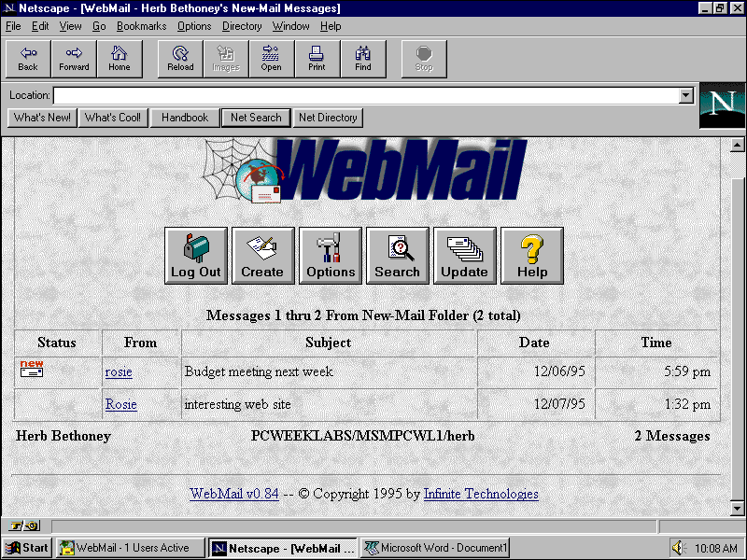Open the Help menu in menu bar
Viewport: 747px width, 560px height.
tap(331, 26)
